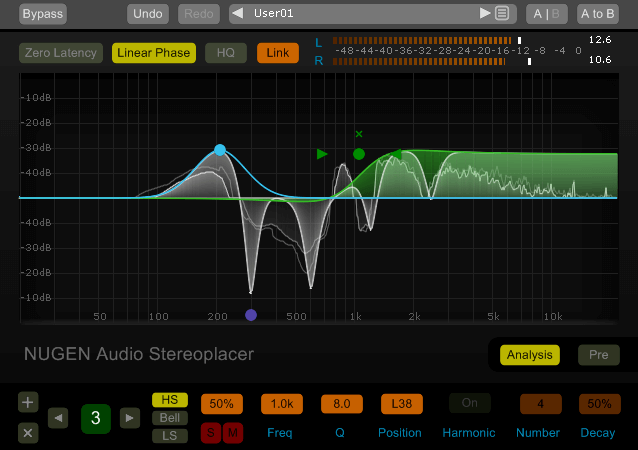
Task: Click the Harmonic label
Action: (x=469, y=433)
